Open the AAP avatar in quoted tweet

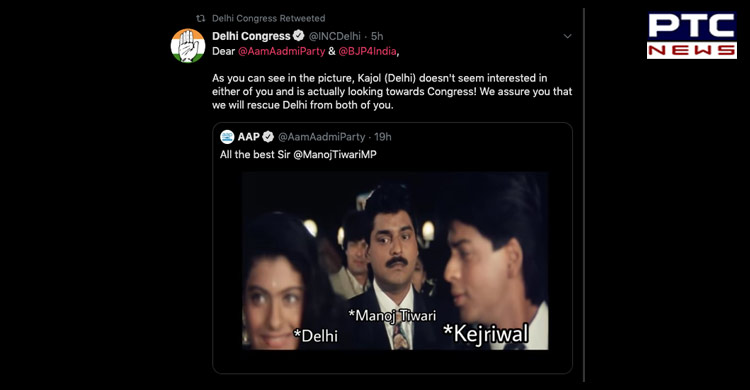[227, 137]
